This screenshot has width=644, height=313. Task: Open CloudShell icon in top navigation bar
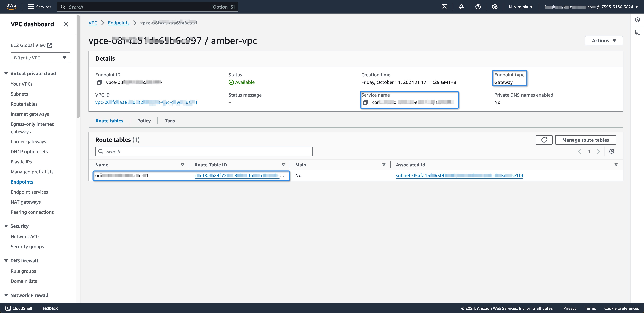tap(444, 7)
